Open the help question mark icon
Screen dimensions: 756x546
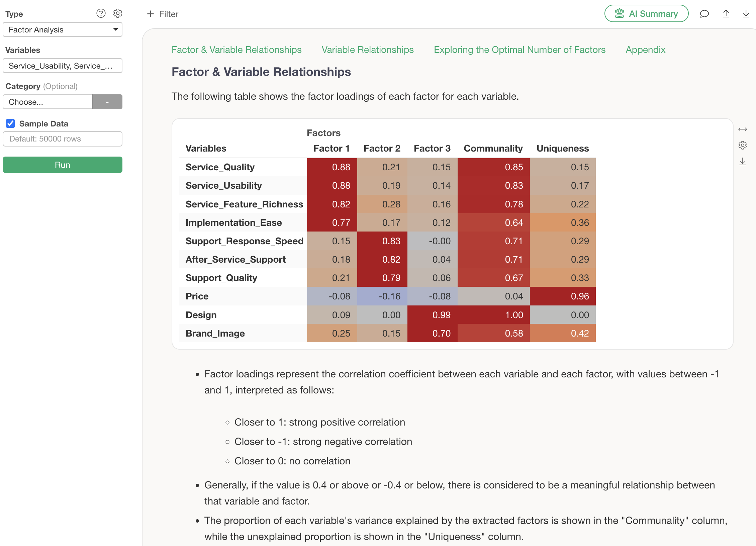coord(101,13)
